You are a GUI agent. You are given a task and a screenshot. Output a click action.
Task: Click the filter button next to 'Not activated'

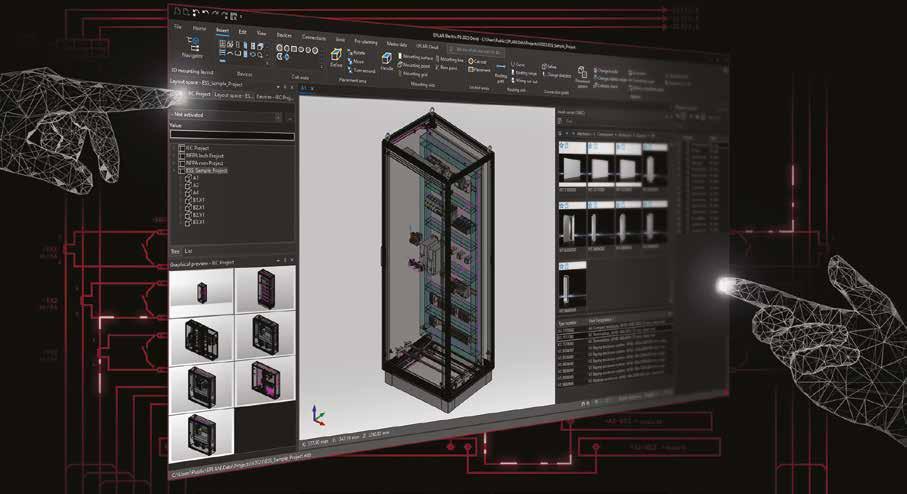[290, 118]
